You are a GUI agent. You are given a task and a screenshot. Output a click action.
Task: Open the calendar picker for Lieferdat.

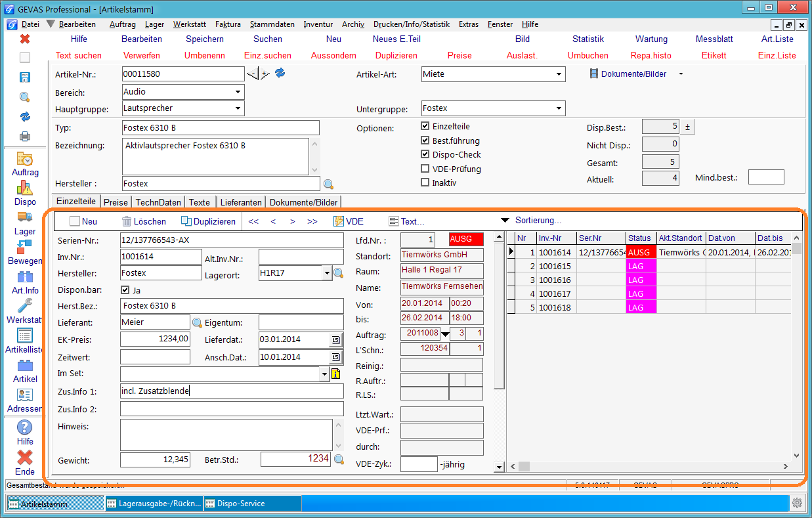(335, 339)
